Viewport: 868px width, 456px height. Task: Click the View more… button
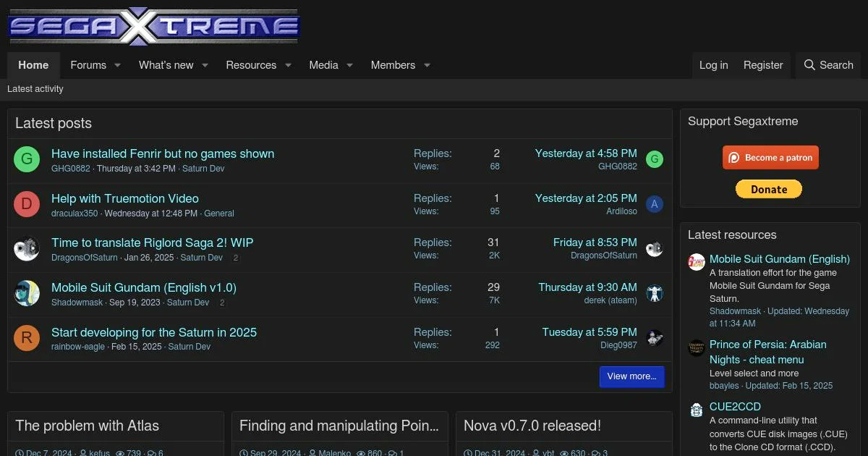coord(631,376)
